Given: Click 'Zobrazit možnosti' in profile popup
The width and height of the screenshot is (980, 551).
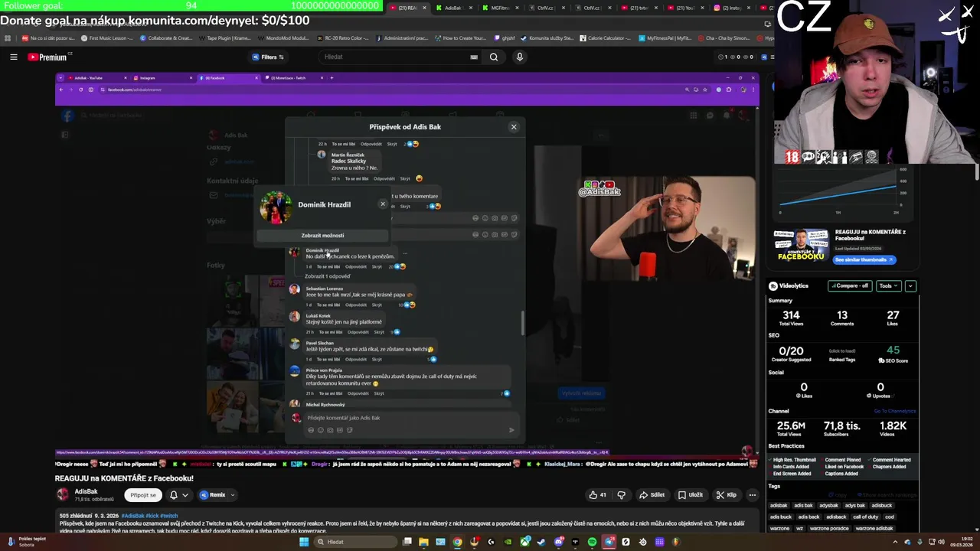Looking at the screenshot, I should [322, 236].
